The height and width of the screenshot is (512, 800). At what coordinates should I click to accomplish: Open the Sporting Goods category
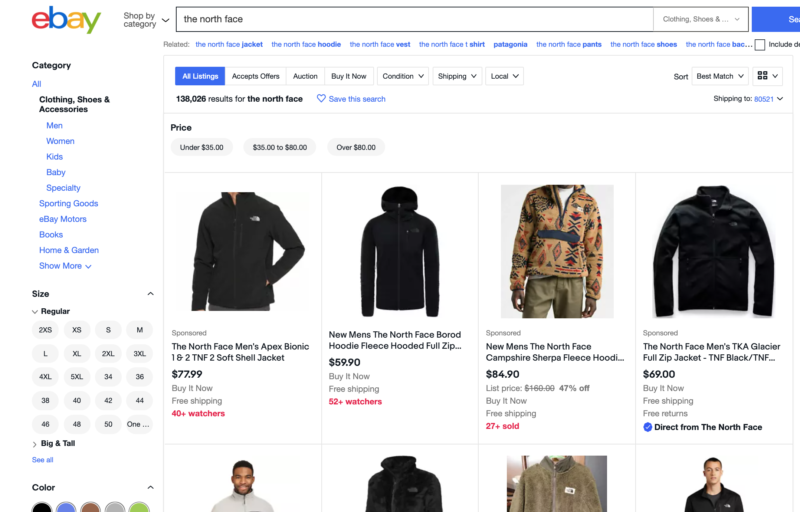click(69, 203)
